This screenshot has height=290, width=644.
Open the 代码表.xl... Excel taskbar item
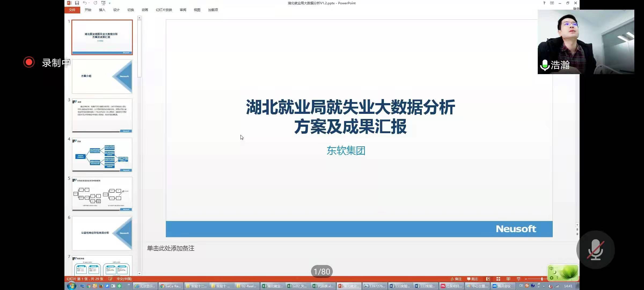tap(323, 286)
